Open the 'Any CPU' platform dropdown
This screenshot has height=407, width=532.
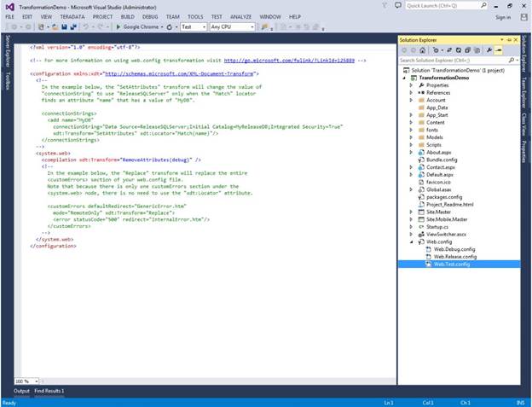coord(233,27)
